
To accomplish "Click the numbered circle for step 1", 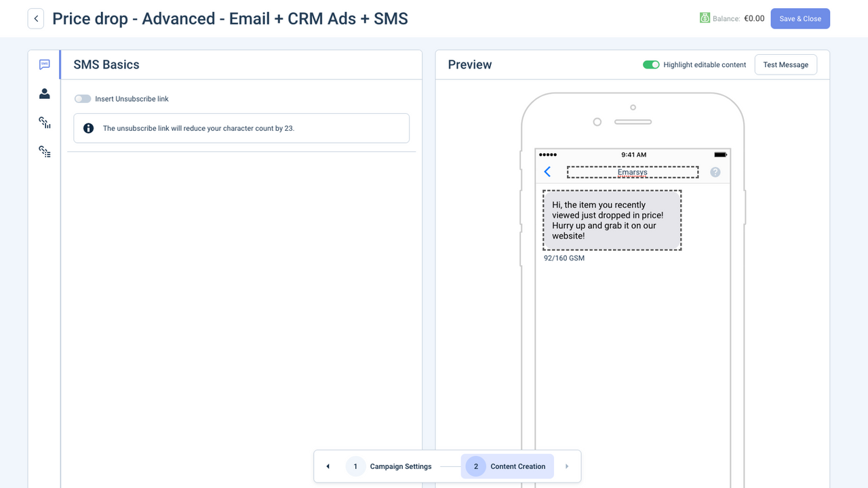I will 355,466.
